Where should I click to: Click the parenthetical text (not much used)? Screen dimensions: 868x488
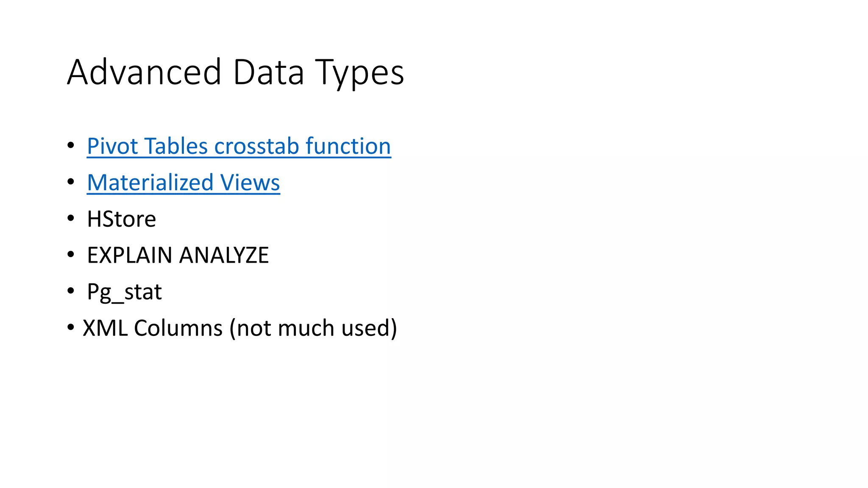tap(313, 328)
